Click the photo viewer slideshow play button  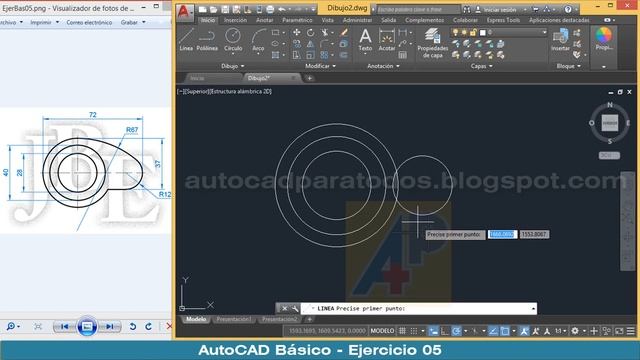point(87,327)
